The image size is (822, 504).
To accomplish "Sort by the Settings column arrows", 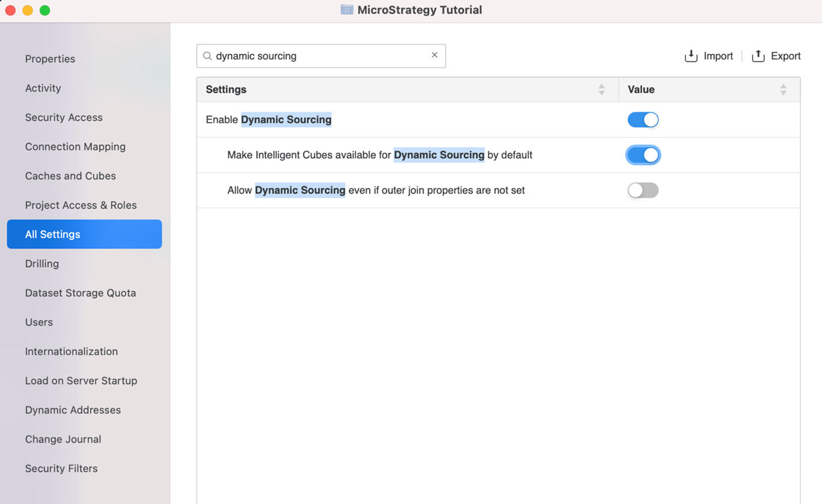I will pos(601,90).
